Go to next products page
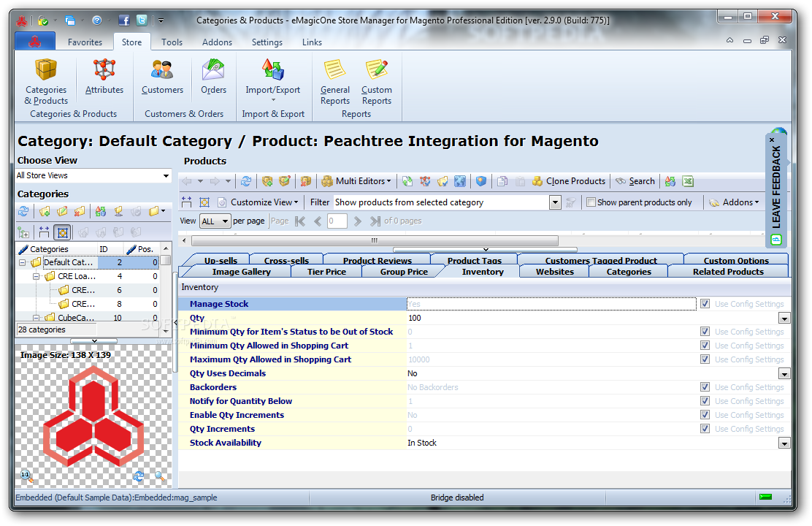This screenshot has width=812, height=526. tap(357, 221)
